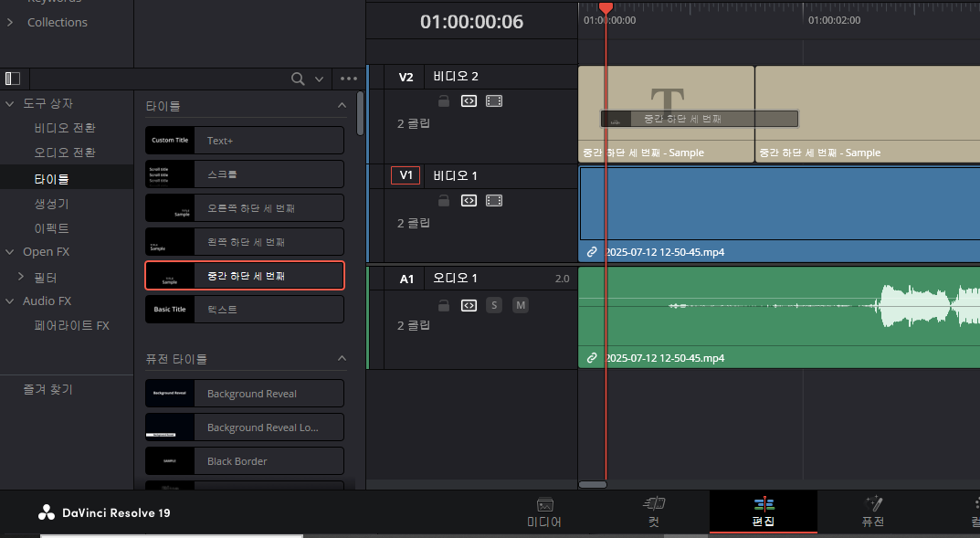This screenshot has width=980, height=538.
Task: Click the 01:00:00:06 timecode display
Action: point(472,22)
